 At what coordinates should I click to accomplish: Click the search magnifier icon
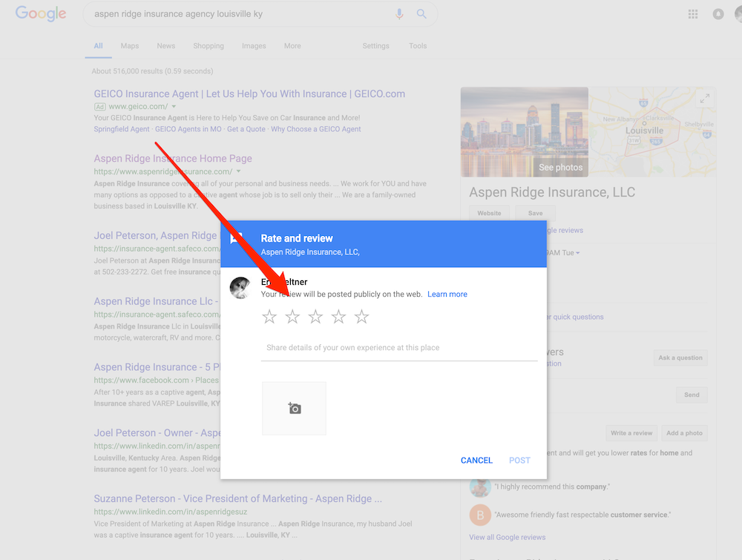(421, 14)
